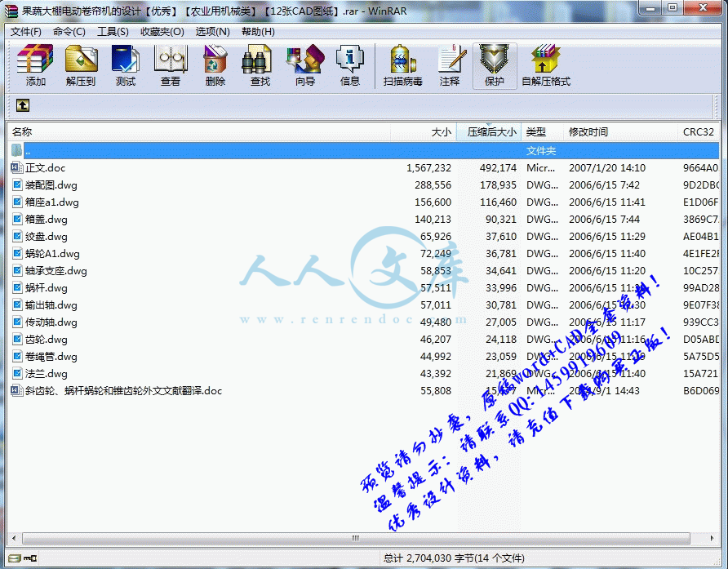This screenshot has width=728, height=569.
Task: Sort by the CRC32 column header
Action: point(699,132)
